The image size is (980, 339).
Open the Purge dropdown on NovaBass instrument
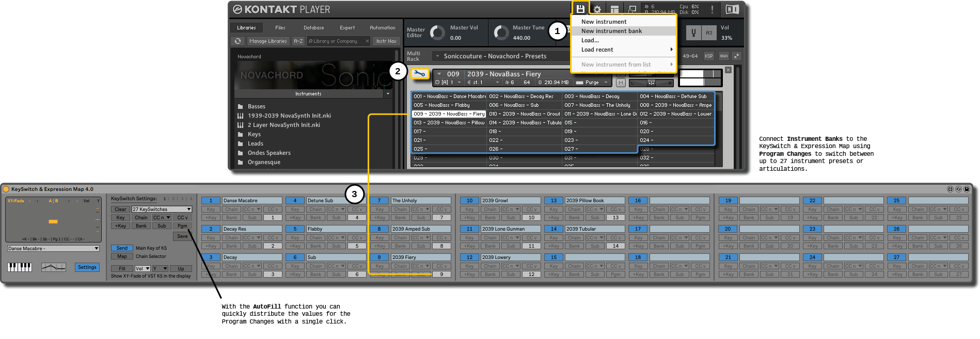(x=593, y=83)
